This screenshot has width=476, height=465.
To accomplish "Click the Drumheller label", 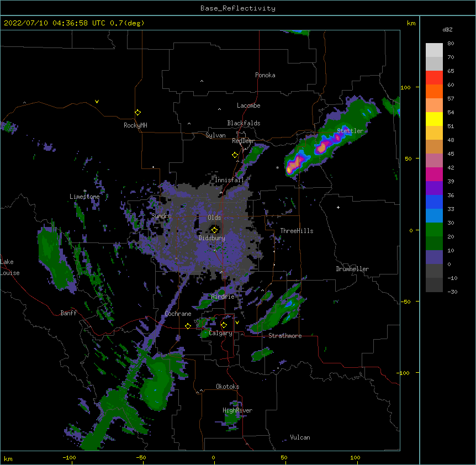I will click(x=352, y=269).
